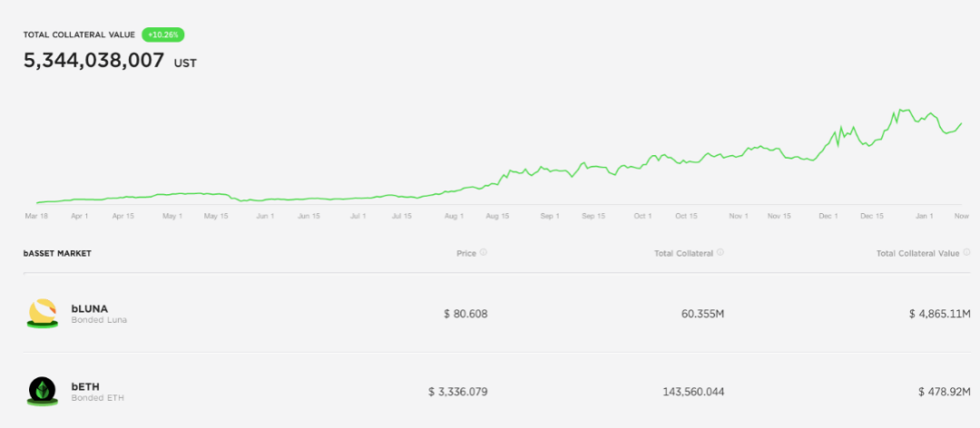Viewport: 980px width, 428px height.
Task: Click the Dec 1 chart axis label
Action: tap(828, 216)
